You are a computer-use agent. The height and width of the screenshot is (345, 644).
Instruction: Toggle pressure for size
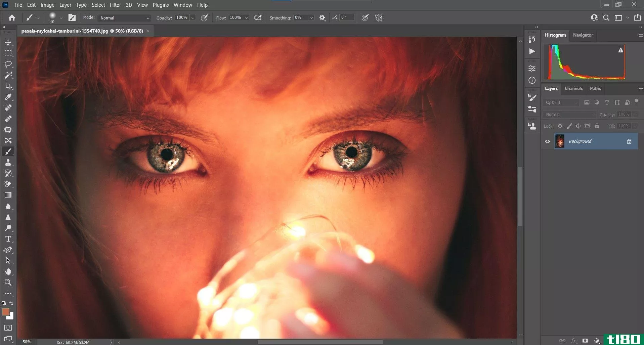(365, 18)
